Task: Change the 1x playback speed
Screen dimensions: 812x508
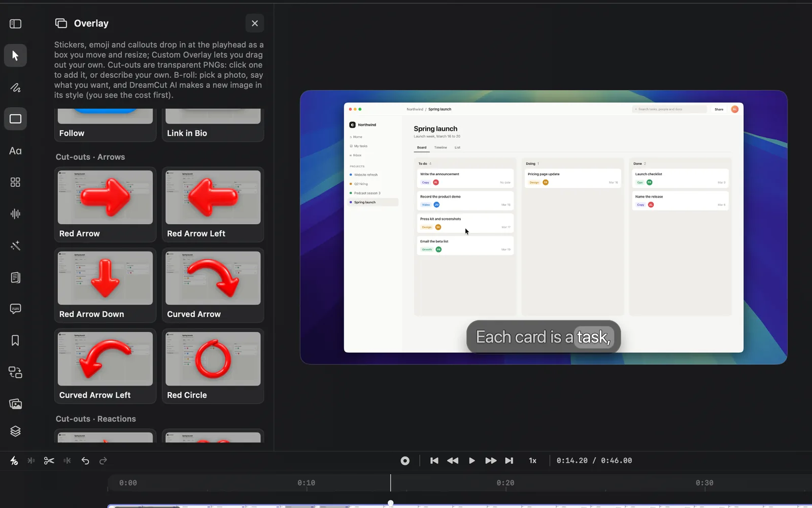Action: coord(532,461)
